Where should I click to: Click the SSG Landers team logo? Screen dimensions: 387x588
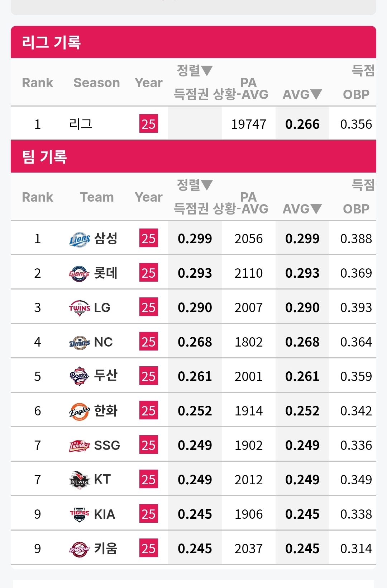(79, 446)
